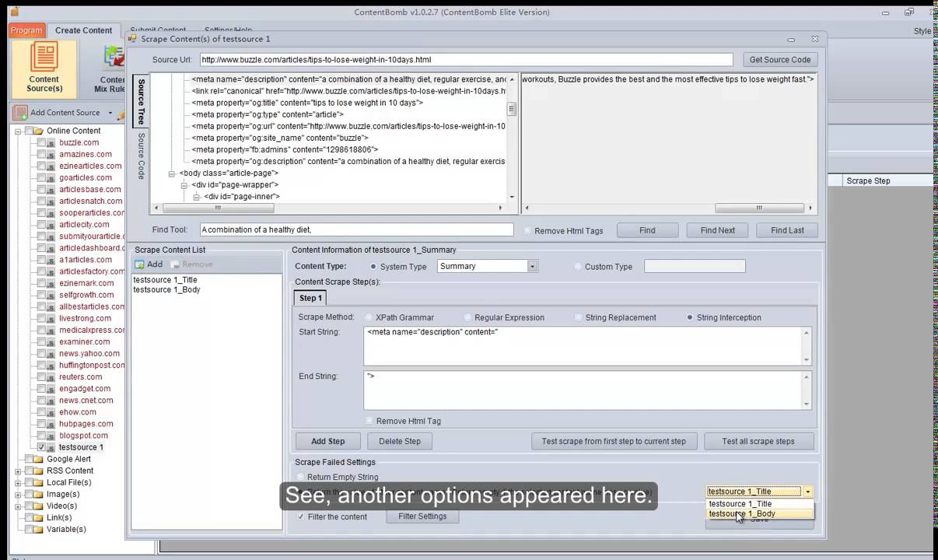
Task: Click the reuters.com source icon
Action: [51, 377]
